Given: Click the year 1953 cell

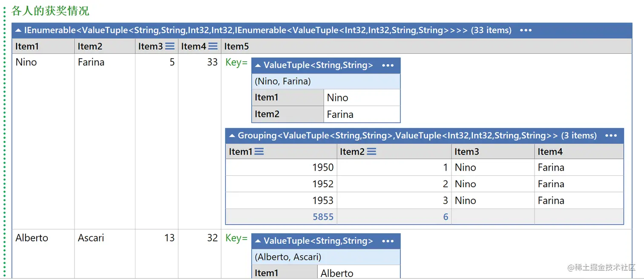Looking at the screenshot, I should pos(281,200).
